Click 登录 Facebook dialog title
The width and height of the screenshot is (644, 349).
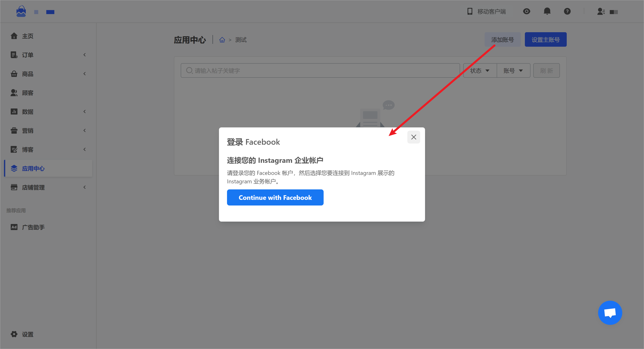pos(253,142)
